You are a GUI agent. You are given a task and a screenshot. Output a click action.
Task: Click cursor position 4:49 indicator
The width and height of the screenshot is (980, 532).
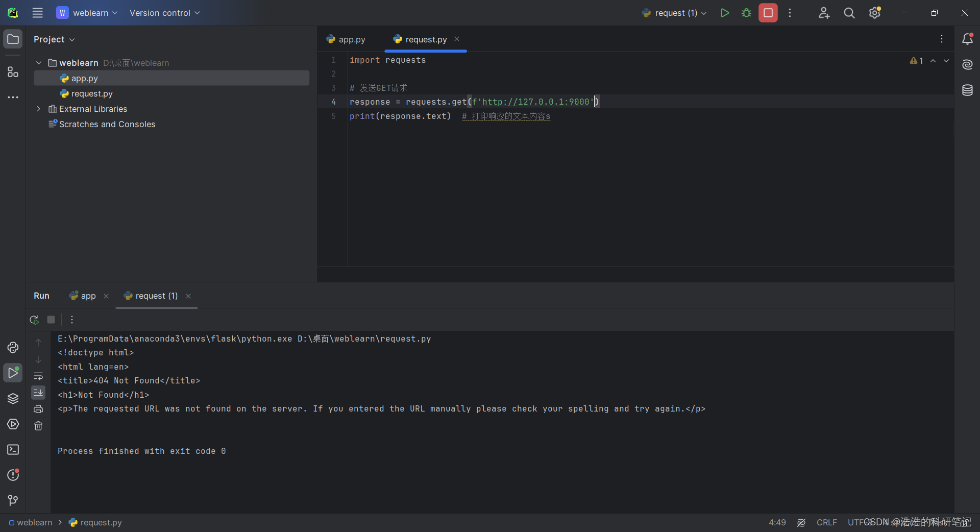pos(777,522)
